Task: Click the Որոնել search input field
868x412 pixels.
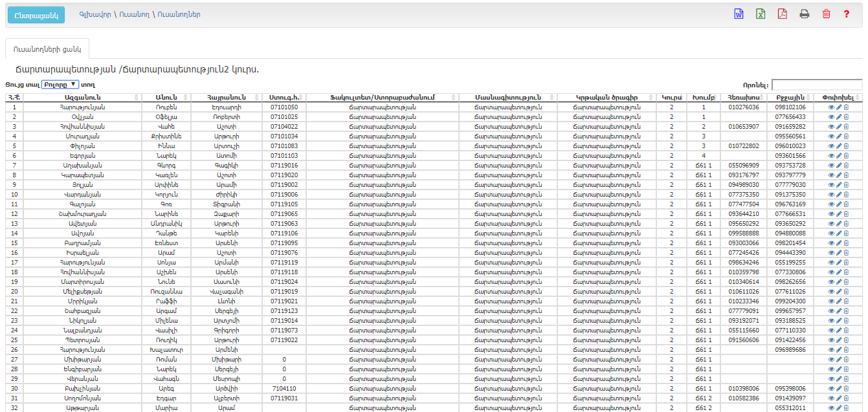Action: [x=816, y=85]
